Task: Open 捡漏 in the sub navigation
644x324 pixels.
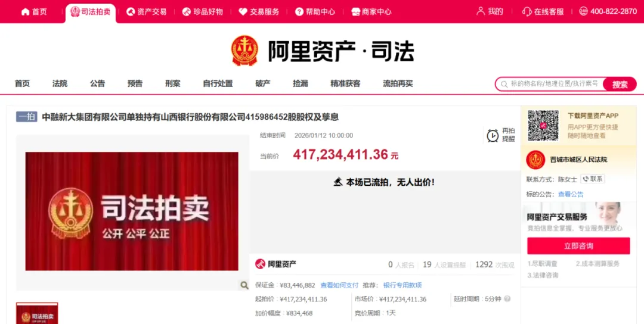Action: (301, 83)
